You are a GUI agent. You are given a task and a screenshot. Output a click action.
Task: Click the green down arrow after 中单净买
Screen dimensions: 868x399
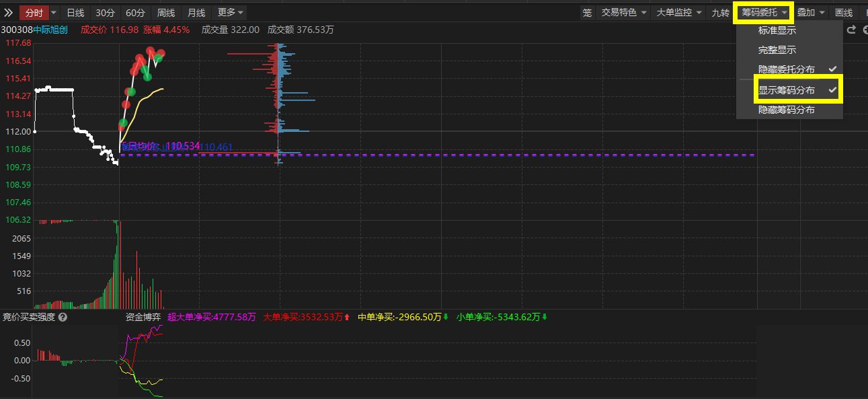446,317
